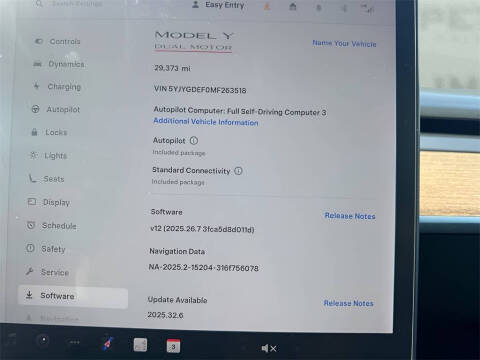480x360 pixels.
Task: Click the car icon beside Dynamics
Action: tap(37, 64)
